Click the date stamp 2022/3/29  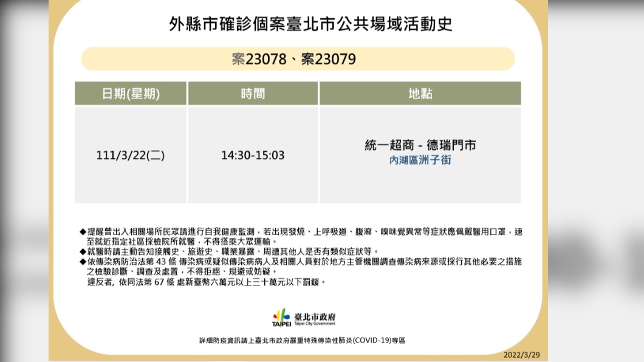522,355
